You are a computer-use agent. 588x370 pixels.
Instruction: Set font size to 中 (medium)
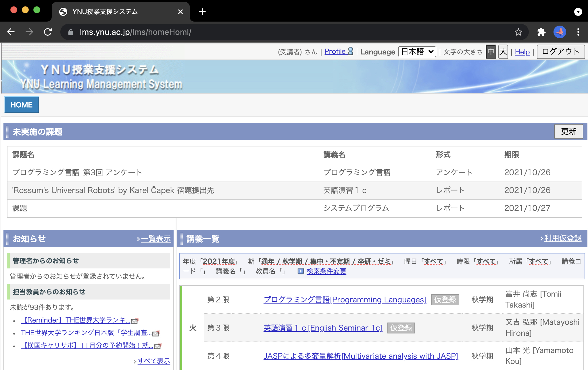coord(491,52)
